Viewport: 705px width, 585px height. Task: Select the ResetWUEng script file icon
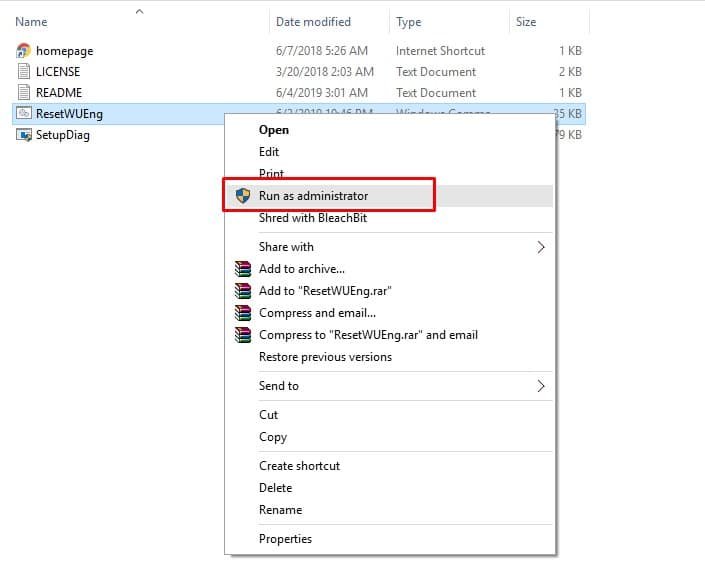(x=25, y=114)
